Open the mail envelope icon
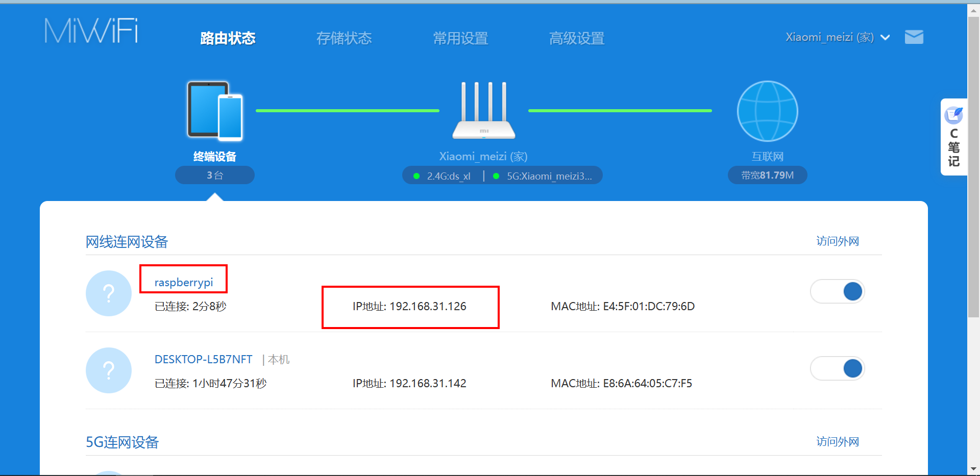The image size is (980, 476). pos(914,37)
